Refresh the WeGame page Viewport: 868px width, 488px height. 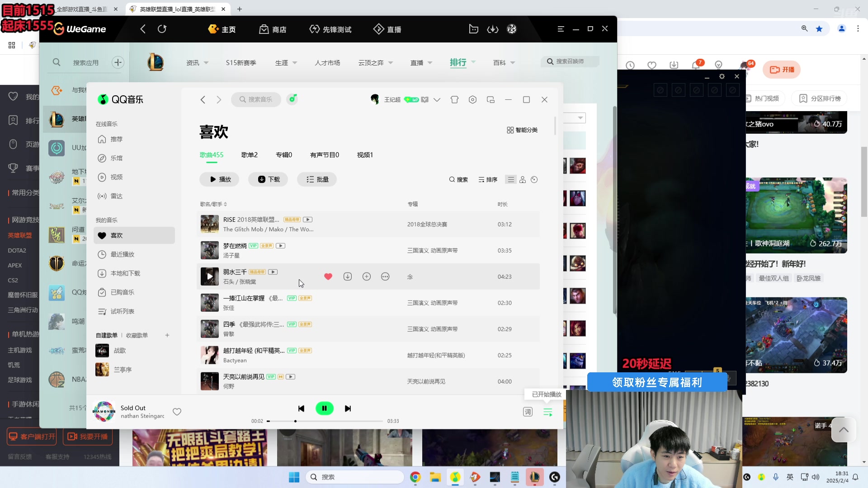(162, 29)
